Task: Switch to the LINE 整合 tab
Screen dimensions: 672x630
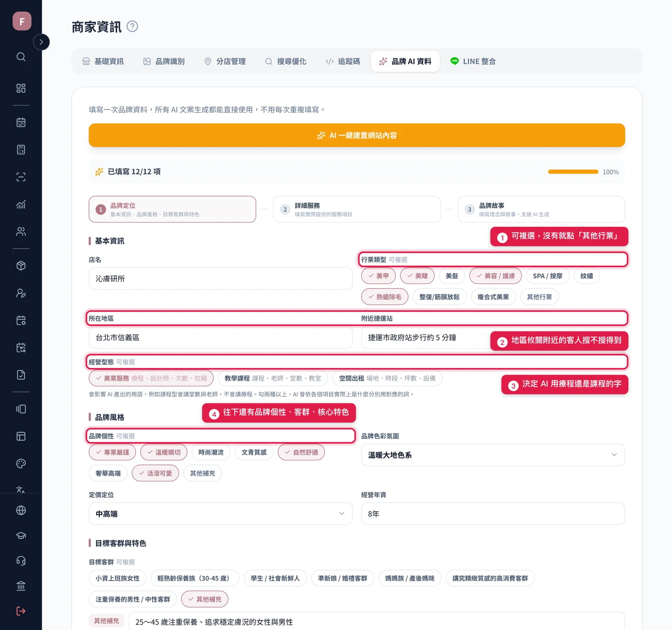Action: coord(473,61)
